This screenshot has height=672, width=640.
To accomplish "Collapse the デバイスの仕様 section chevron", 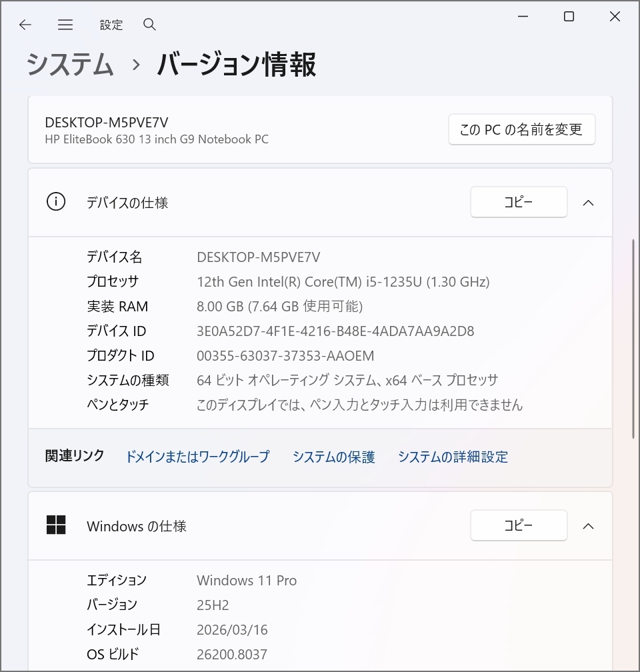I will pos(588,202).
